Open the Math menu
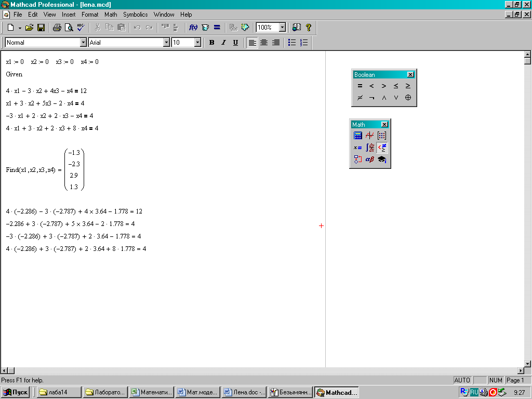The width and height of the screenshot is (532, 399). click(111, 15)
